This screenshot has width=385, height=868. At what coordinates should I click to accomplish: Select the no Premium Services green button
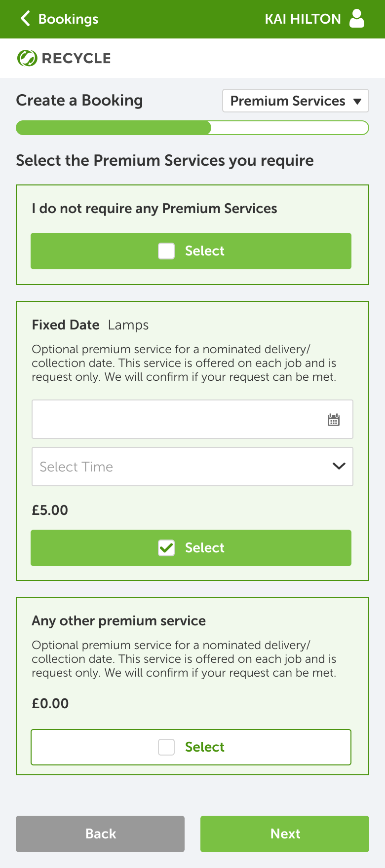click(191, 251)
